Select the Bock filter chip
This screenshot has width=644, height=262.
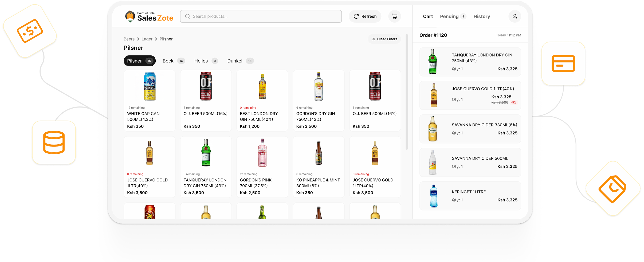174,61
